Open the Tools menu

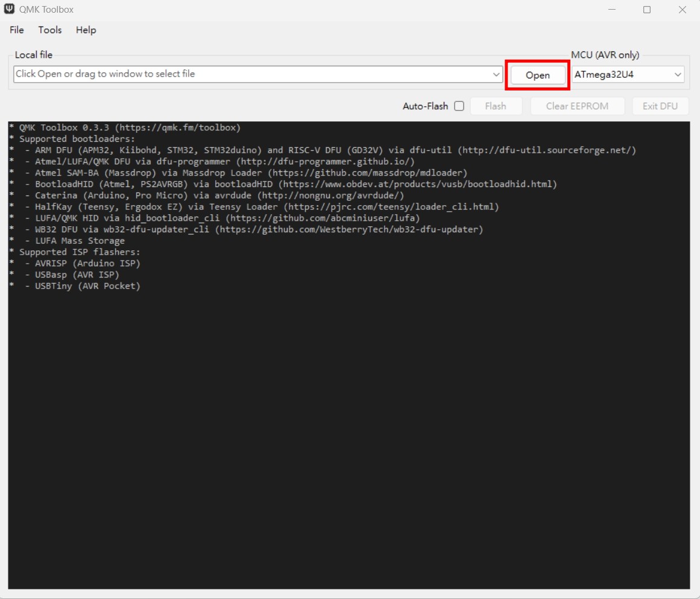pos(49,30)
